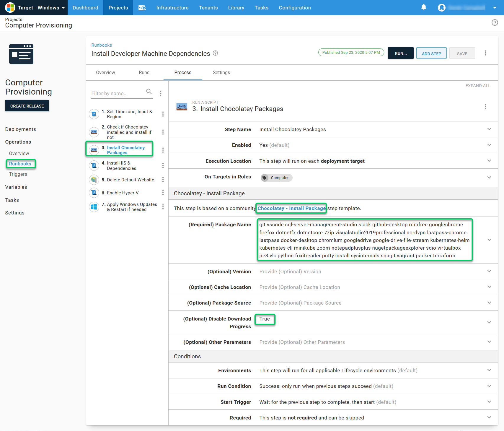504x431 pixels.
Task: Open the user profile avatar icon
Action: tap(441, 8)
